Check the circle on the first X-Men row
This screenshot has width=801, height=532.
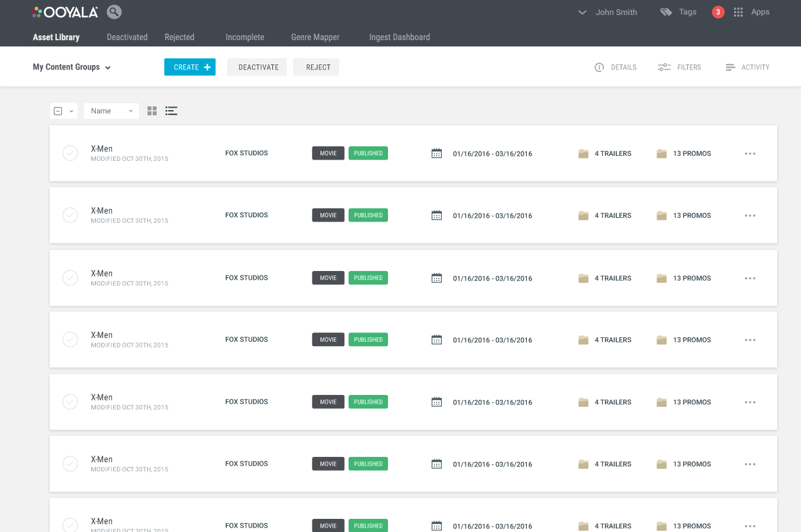70,153
